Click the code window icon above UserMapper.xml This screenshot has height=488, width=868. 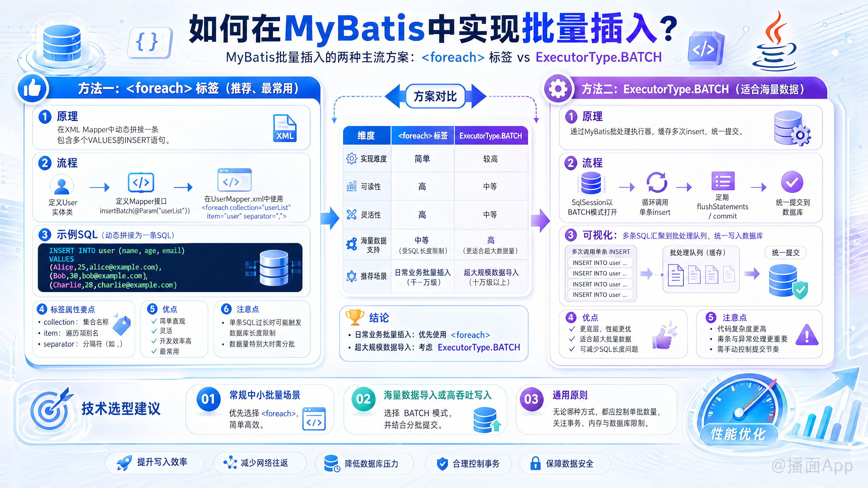coord(235,180)
